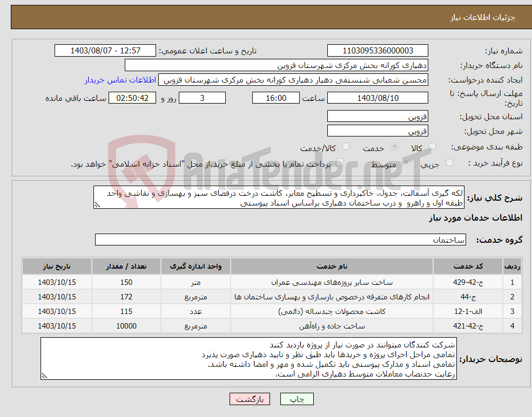Click the تاریخ نیاز column header
This screenshot has height=417, width=532.
pos(57,266)
